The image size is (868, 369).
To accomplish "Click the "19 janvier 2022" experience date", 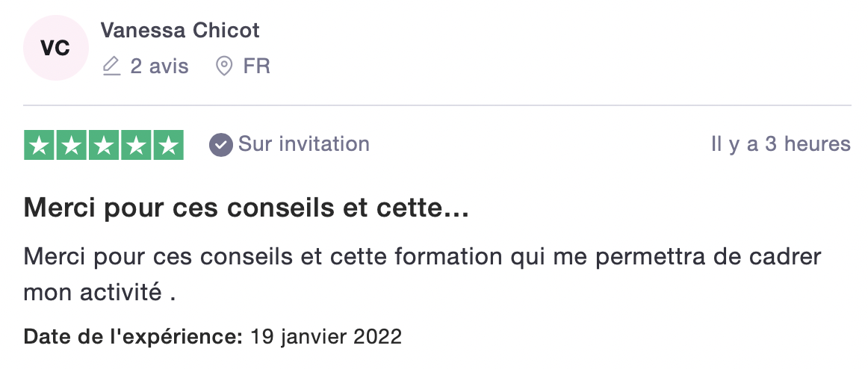I will tap(326, 336).
